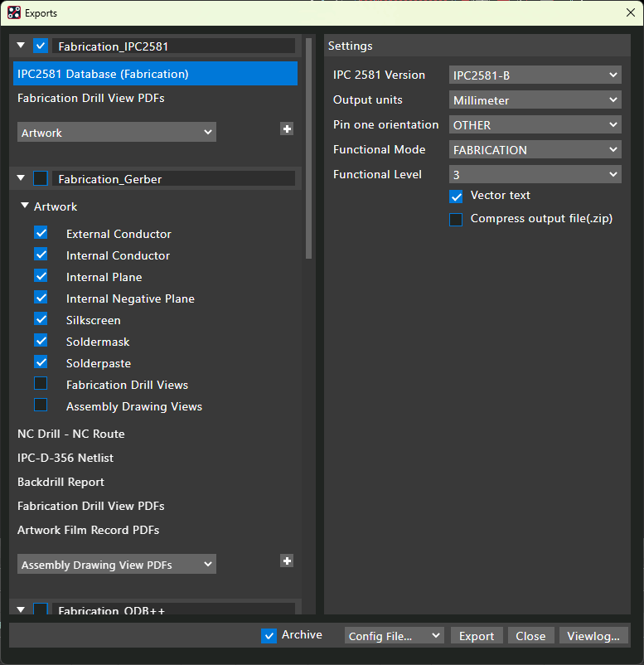Image resolution: width=644 pixels, height=665 pixels.
Task: Click the export list vertical scrollbar
Action: (309, 149)
